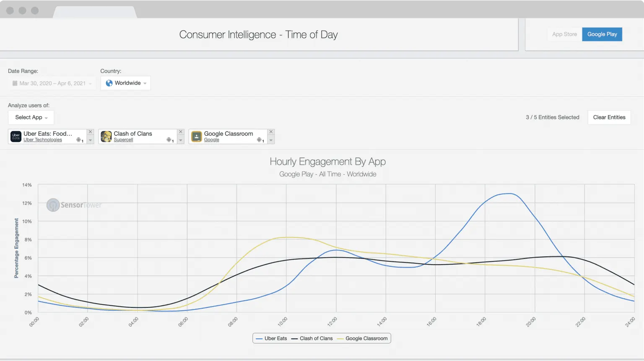This screenshot has height=361, width=644.
Task: Click the Google Classroom app name
Action: tap(229, 134)
